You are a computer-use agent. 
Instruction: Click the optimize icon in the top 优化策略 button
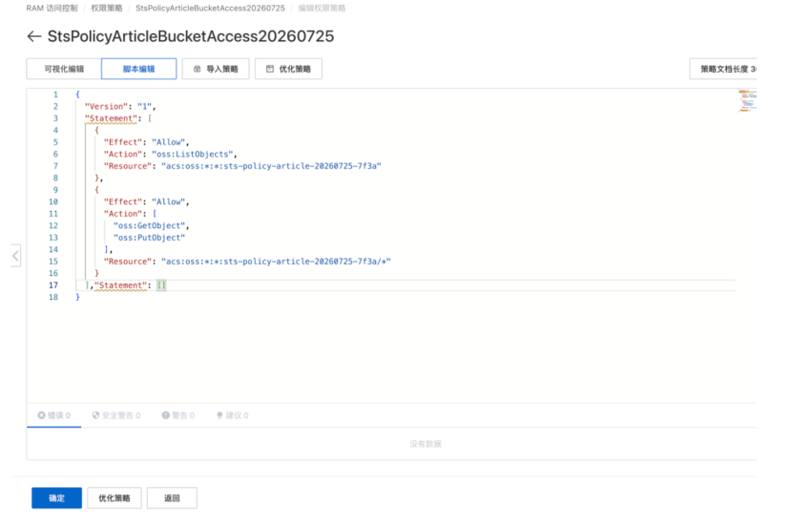(270, 69)
